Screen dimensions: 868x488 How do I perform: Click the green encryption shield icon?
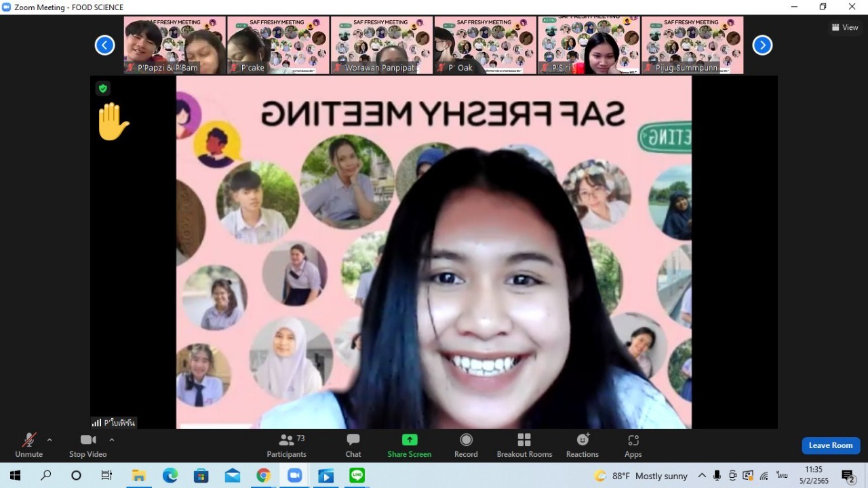pyautogui.click(x=102, y=88)
